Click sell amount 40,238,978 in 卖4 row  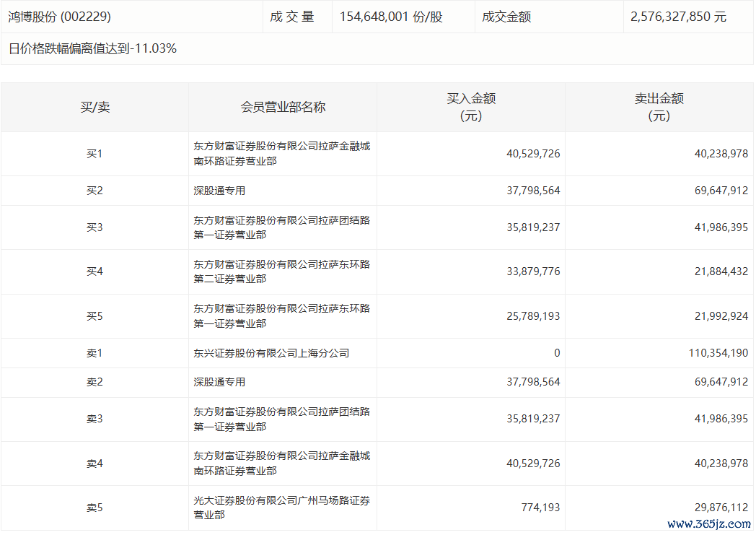pyautogui.click(x=721, y=463)
